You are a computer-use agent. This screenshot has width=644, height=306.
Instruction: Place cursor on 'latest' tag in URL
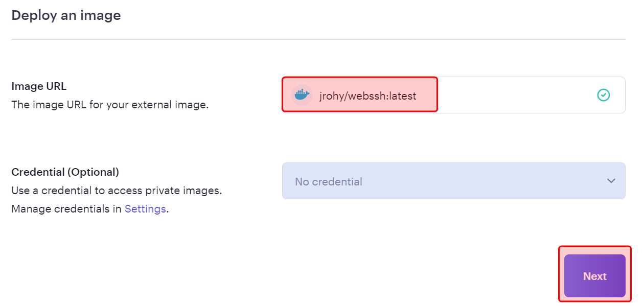(403, 96)
